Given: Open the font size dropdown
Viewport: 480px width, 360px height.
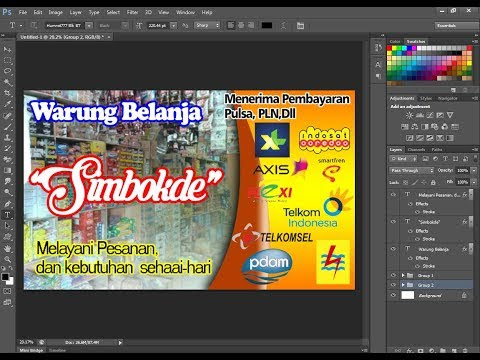Looking at the screenshot, I should point(173,25).
